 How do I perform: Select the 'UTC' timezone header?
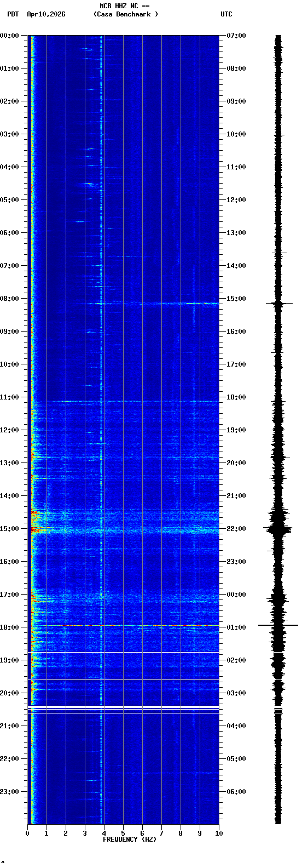226,14
